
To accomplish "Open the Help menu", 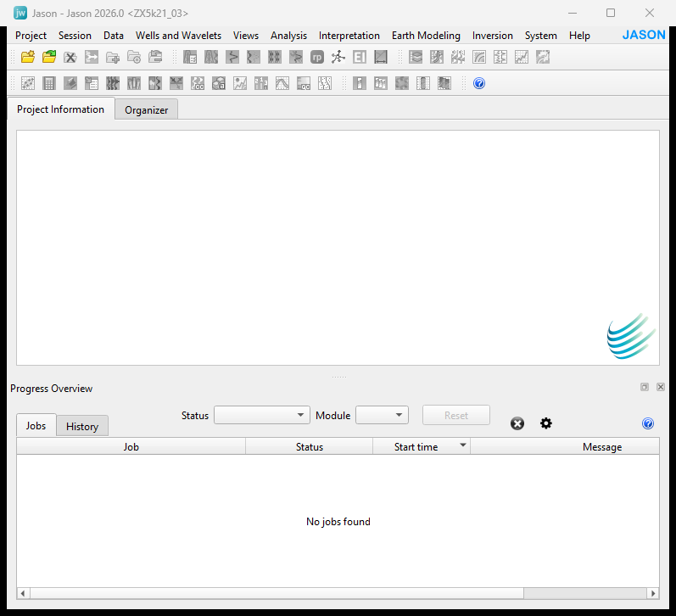I will coord(579,36).
